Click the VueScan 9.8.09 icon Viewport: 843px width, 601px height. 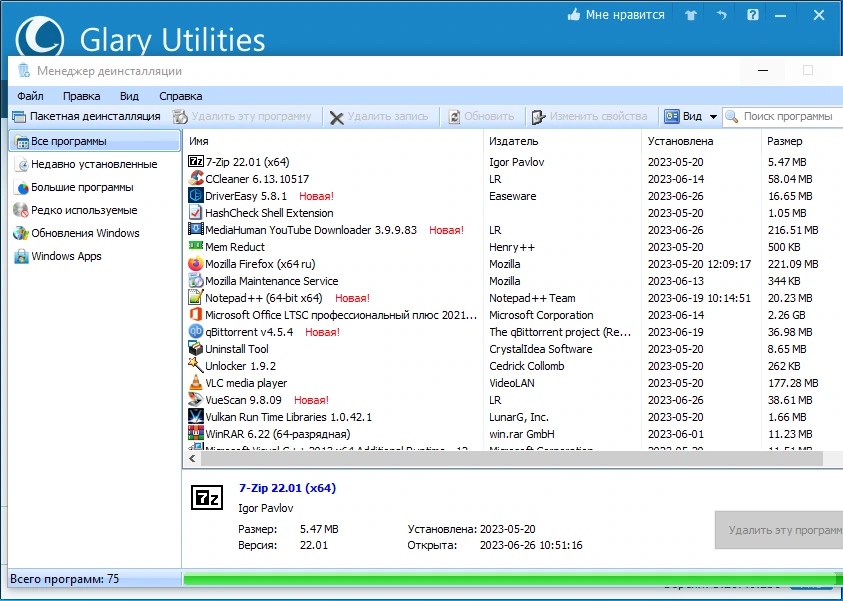tap(196, 400)
